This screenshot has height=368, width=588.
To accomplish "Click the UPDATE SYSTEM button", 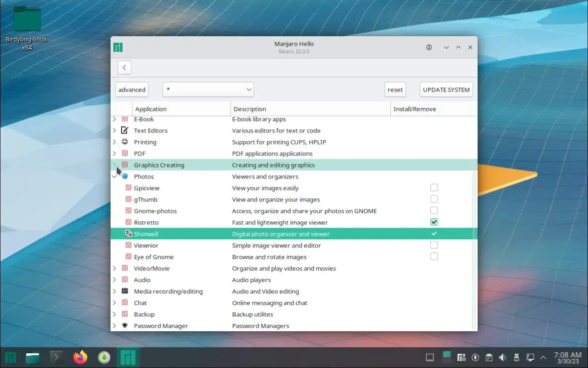I will [447, 89].
